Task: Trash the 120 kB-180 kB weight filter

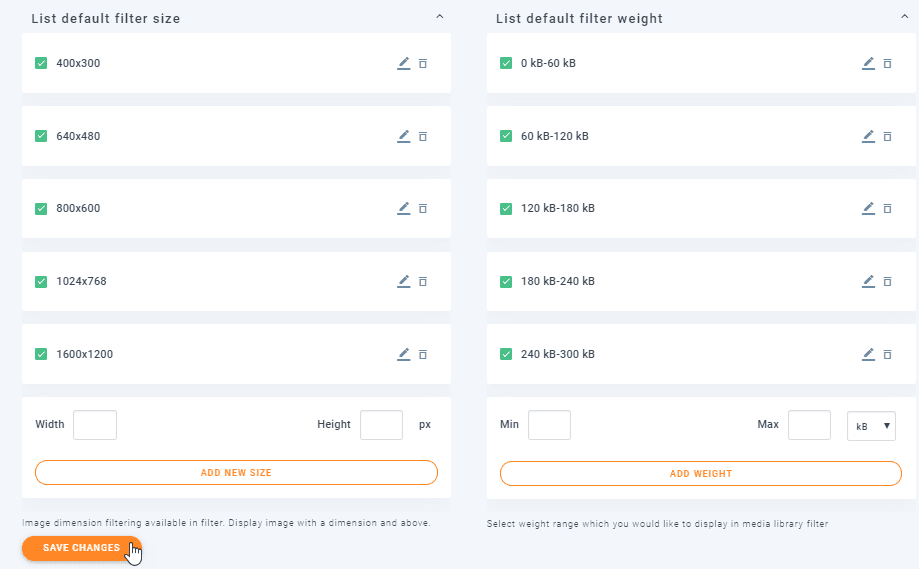Action: (887, 209)
